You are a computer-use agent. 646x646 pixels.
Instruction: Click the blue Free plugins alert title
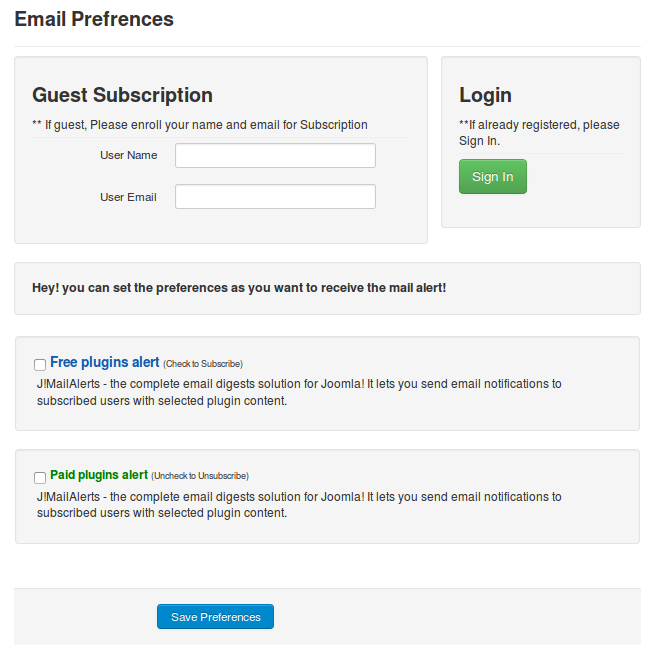(105, 362)
